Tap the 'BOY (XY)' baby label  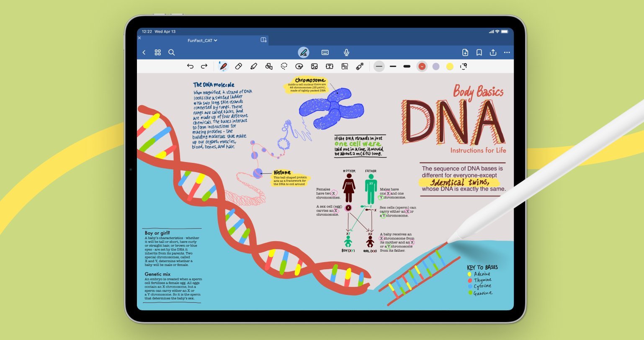click(348, 250)
